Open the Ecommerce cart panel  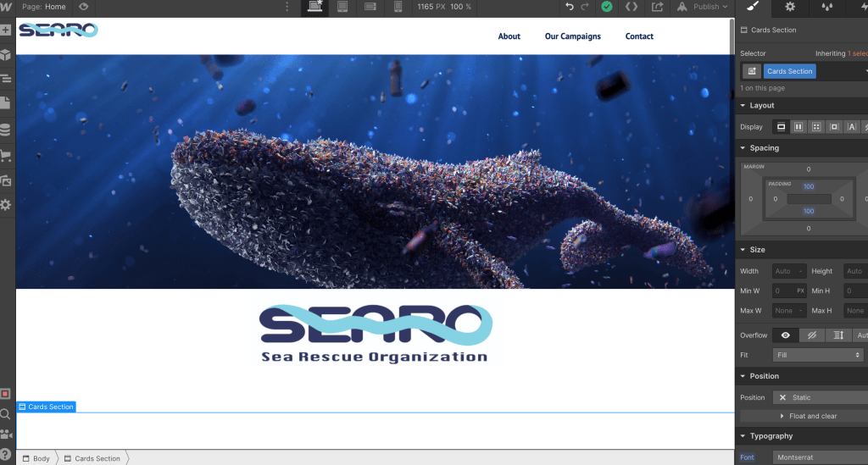(6, 155)
